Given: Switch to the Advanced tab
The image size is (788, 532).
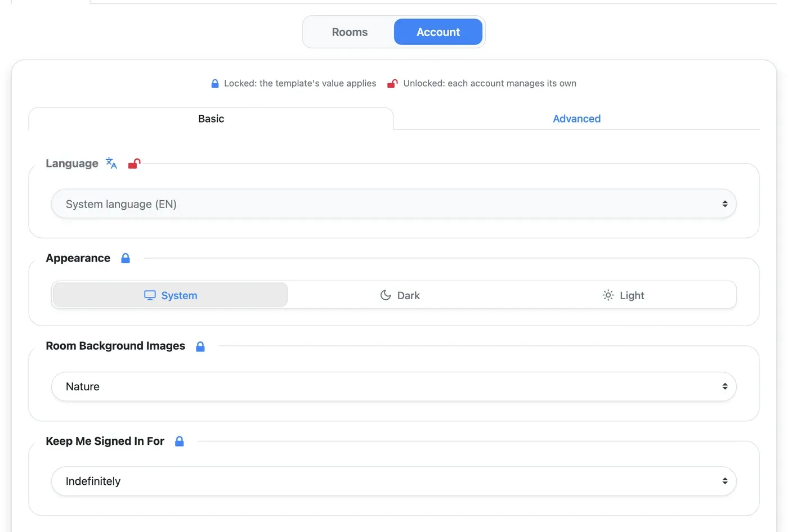Looking at the screenshot, I should point(576,119).
